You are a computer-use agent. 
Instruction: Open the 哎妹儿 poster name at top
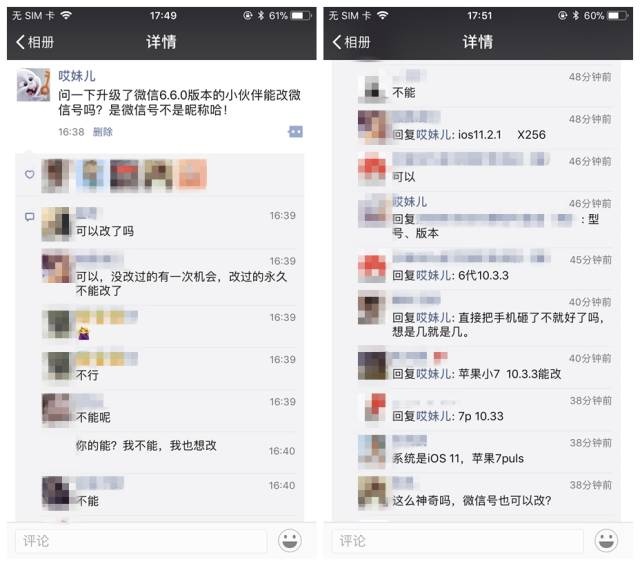[x=77, y=76]
